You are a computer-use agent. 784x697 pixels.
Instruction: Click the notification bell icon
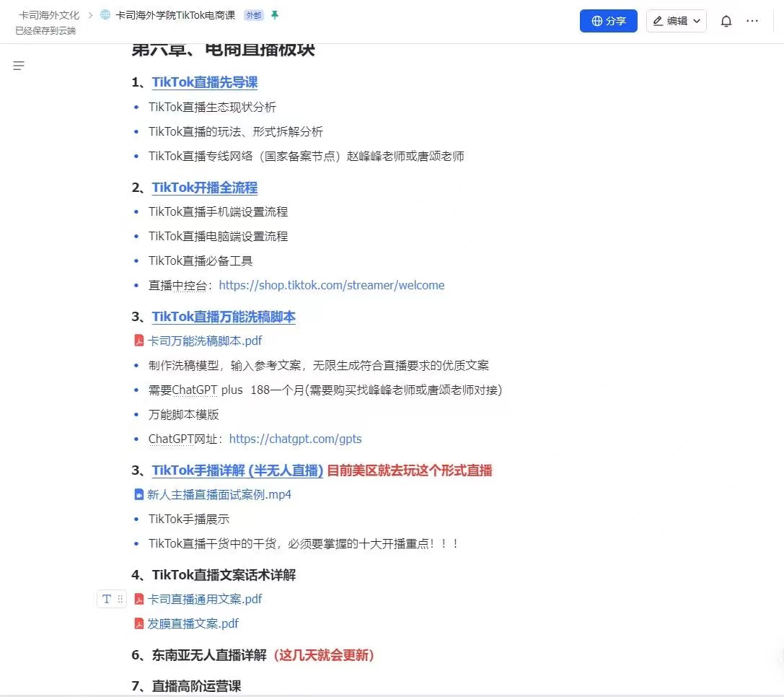(726, 21)
